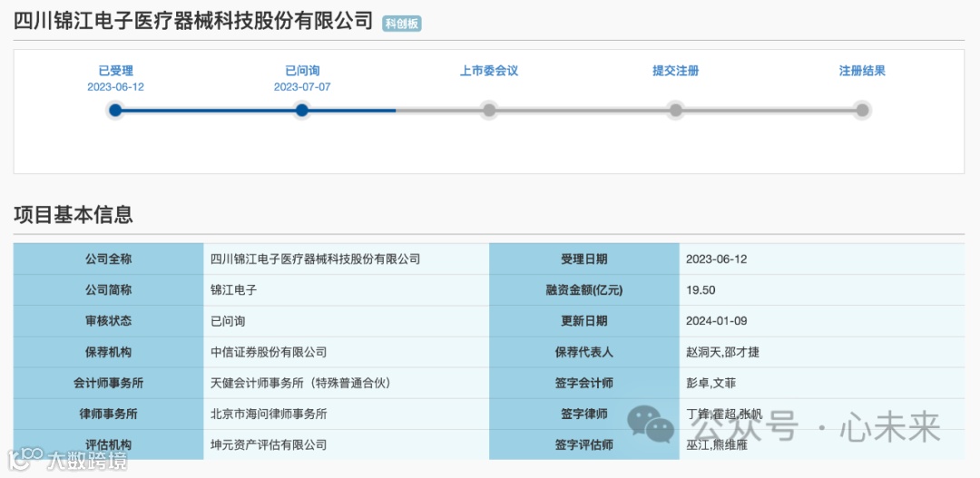Screen dimensions: 980x478
Task: Click the 彭卓,文菲 cell
Action: [822, 383]
